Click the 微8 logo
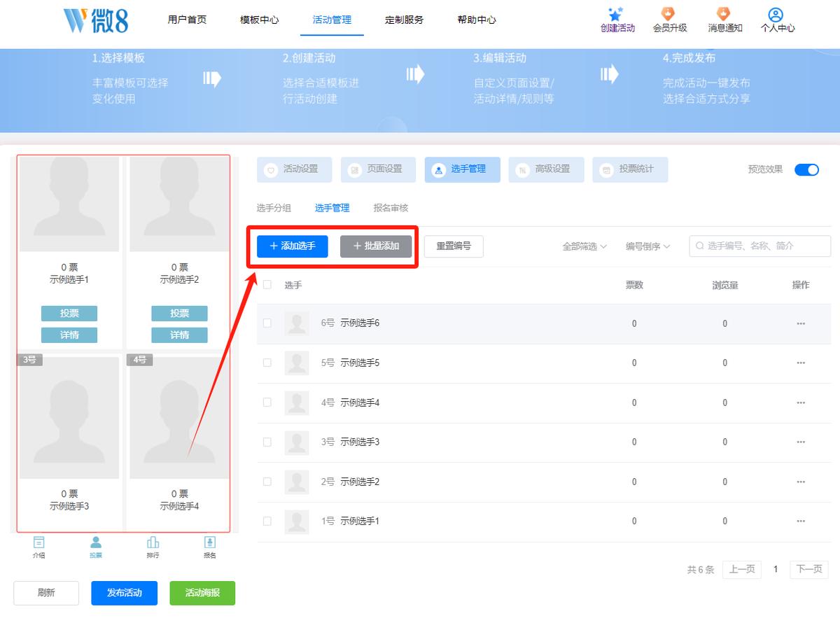The image size is (840, 623). (x=95, y=19)
